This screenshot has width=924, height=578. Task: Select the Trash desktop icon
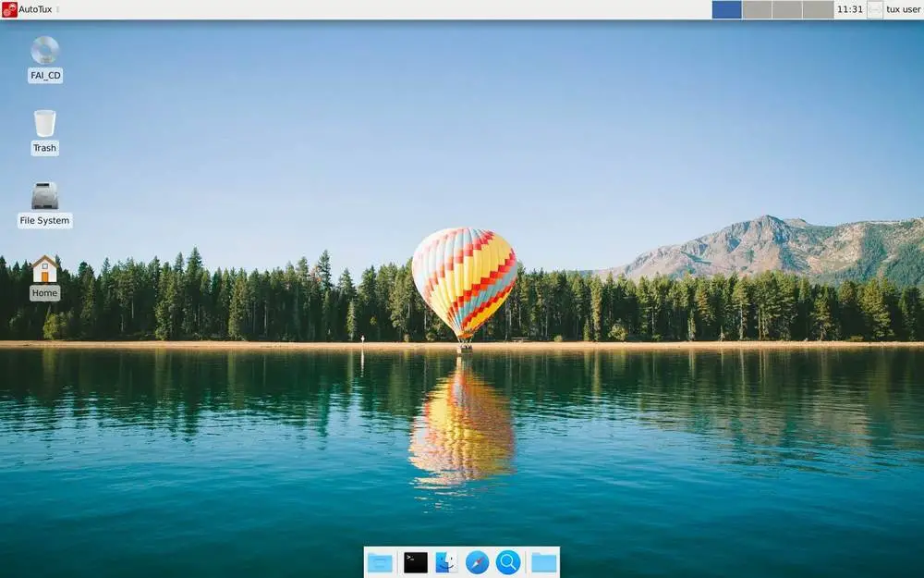click(x=44, y=124)
